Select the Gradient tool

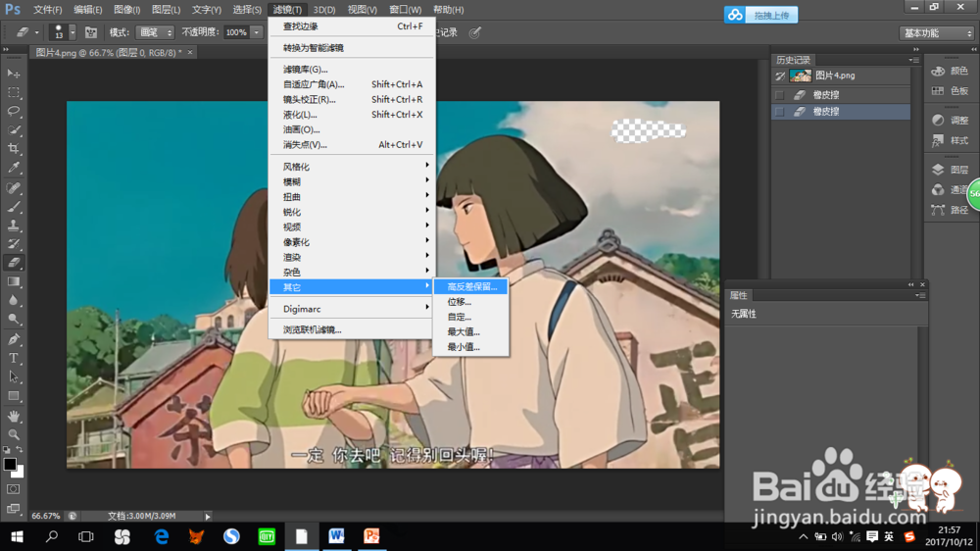coord(13,281)
